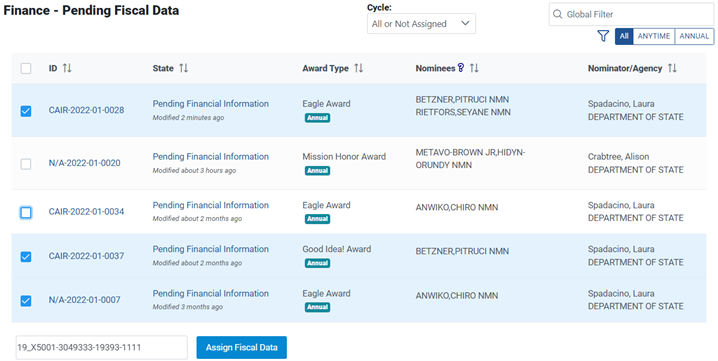The image size is (718, 361).
Task: Sort by State column arrows
Action: click(183, 68)
